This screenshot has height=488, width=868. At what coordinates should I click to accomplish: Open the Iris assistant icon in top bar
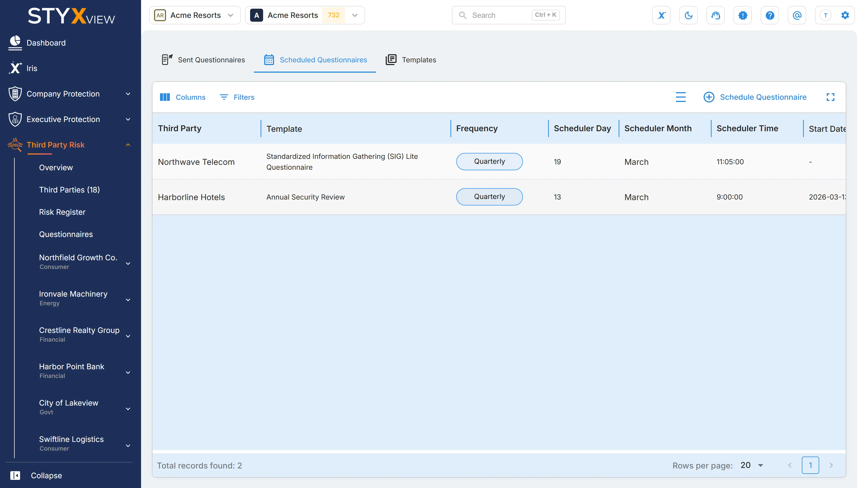(x=661, y=15)
